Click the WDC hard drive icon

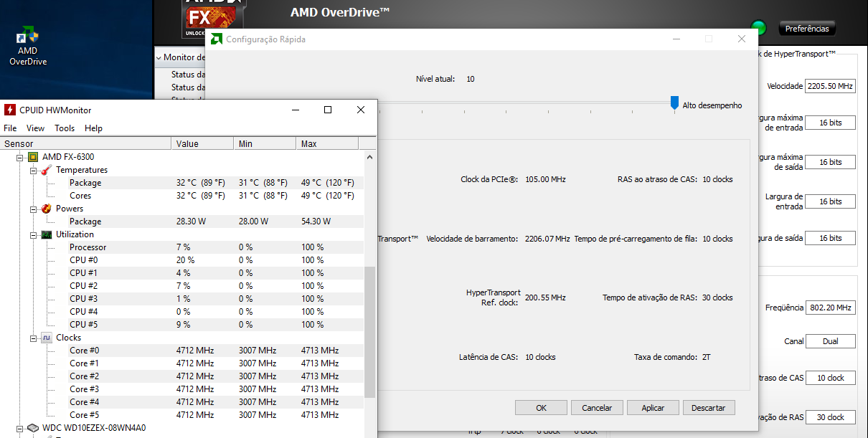[33, 428]
